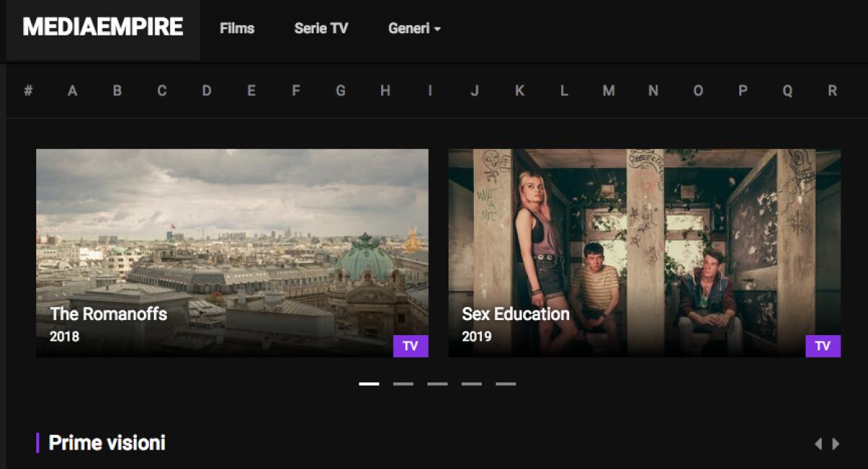
Task: Click the TV badge on Sex Education poster
Action: (822, 347)
